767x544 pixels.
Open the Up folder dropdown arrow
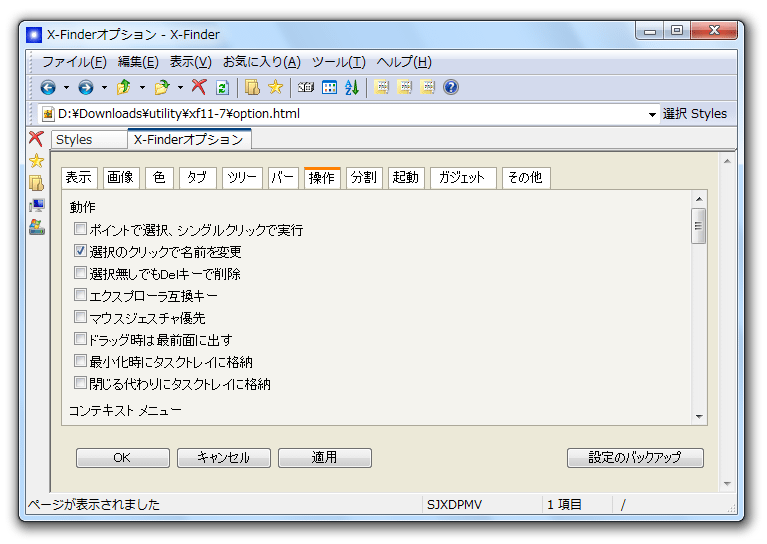(142, 88)
